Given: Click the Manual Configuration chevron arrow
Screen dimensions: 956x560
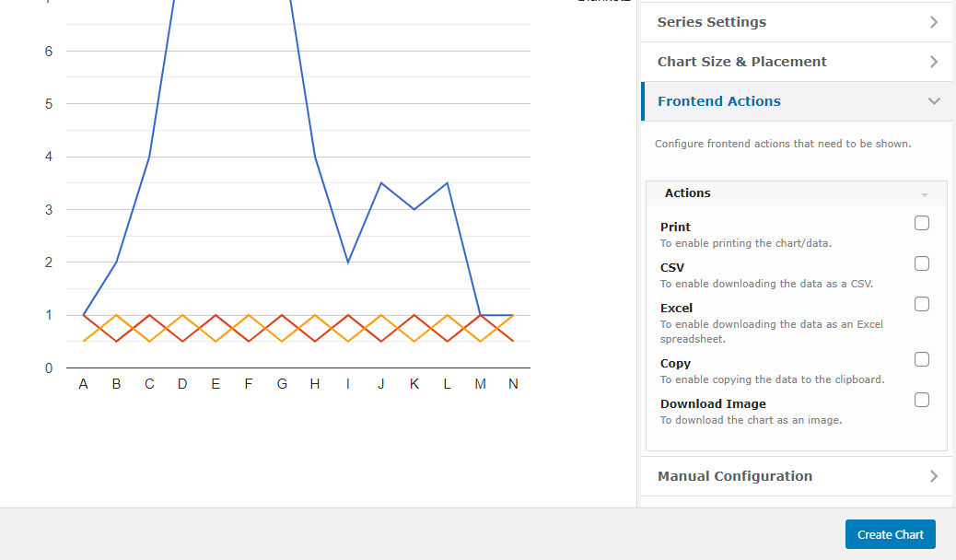Looking at the screenshot, I should [x=934, y=476].
